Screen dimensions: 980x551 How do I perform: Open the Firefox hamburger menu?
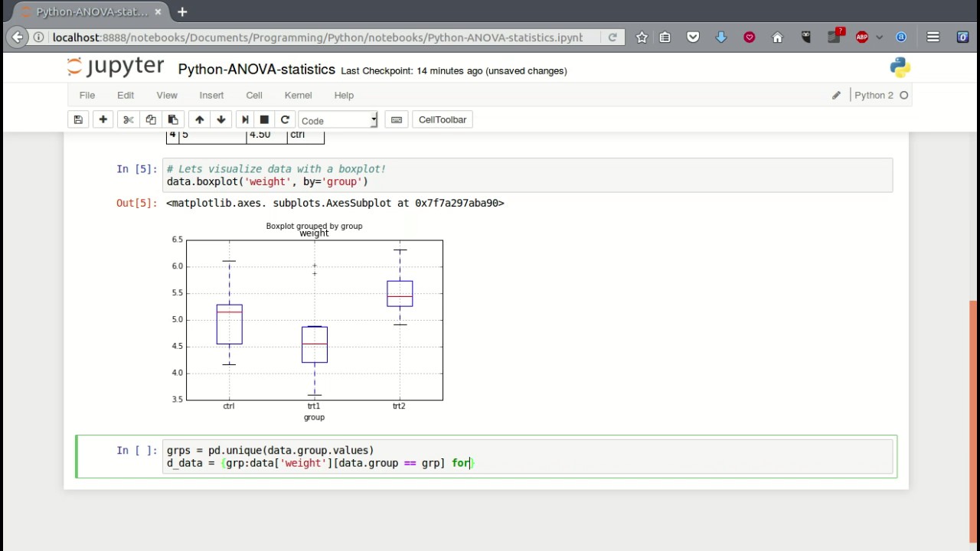[933, 37]
